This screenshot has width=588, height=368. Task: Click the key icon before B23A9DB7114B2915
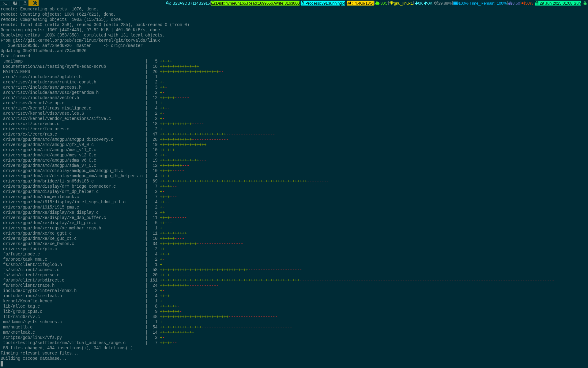click(x=168, y=3)
